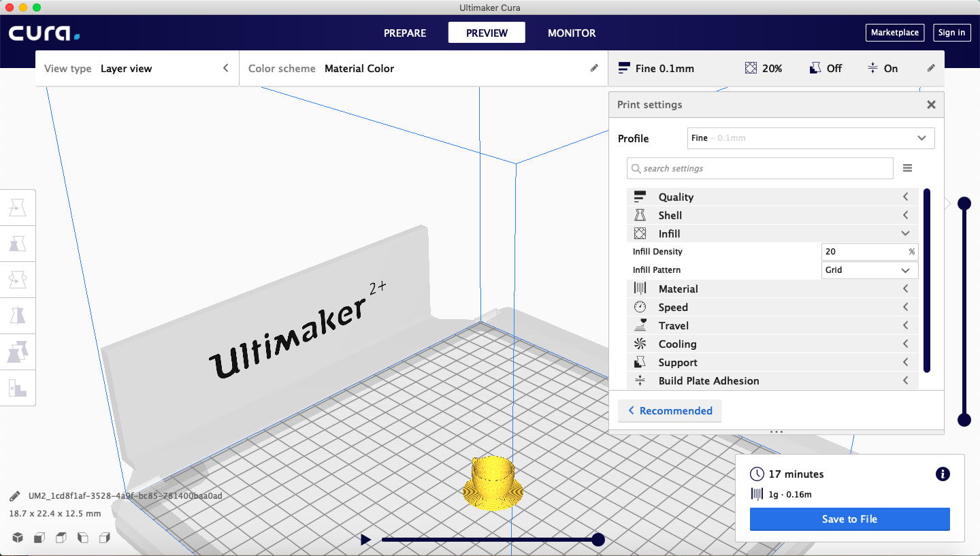The width and height of the screenshot is (980, 556).
Task: Click the Cura logo
Action: coord(44,33)
